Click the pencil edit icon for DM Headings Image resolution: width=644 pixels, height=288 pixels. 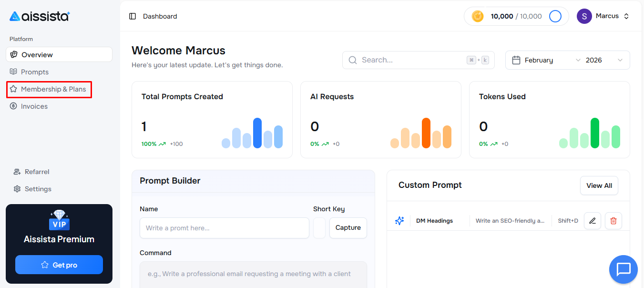coord(592,221)
